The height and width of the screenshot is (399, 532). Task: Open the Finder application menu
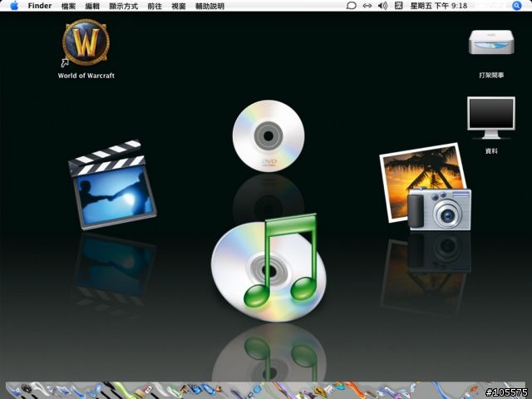tap(40, 6)
